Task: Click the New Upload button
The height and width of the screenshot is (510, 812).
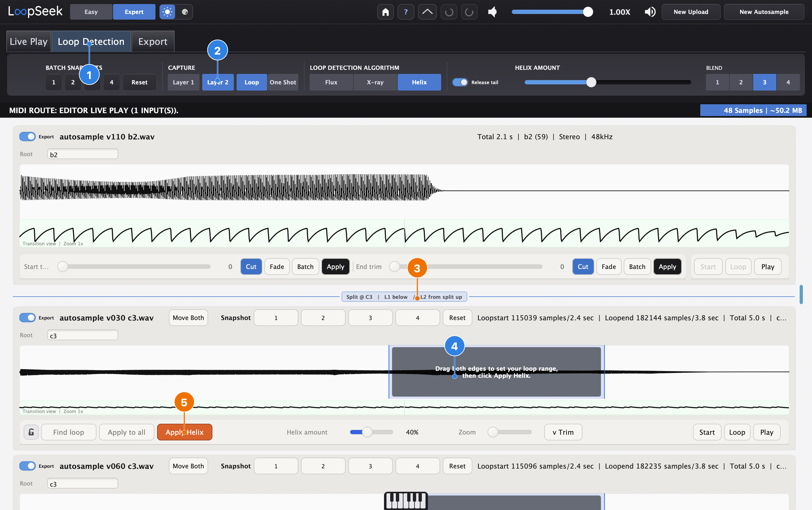Action: coord(691,12)
